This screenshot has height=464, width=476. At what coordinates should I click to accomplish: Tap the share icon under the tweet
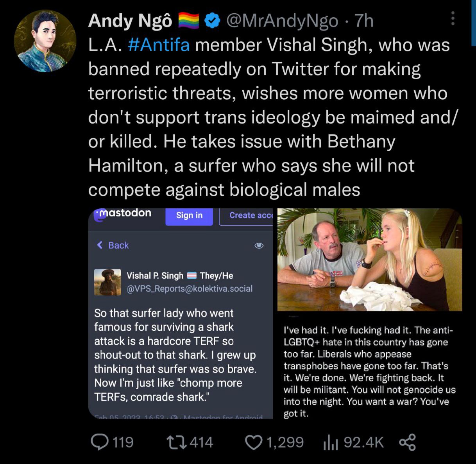pyautogui.click(x=408, y=442)
